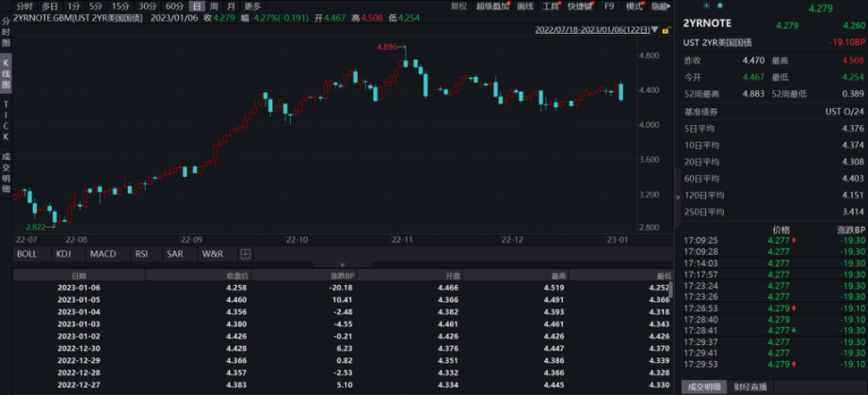This screenshot has width=868, height=395.
Task: Open the 画线 drawing tool
Action: pyautogui.click(x=524, y=7)
